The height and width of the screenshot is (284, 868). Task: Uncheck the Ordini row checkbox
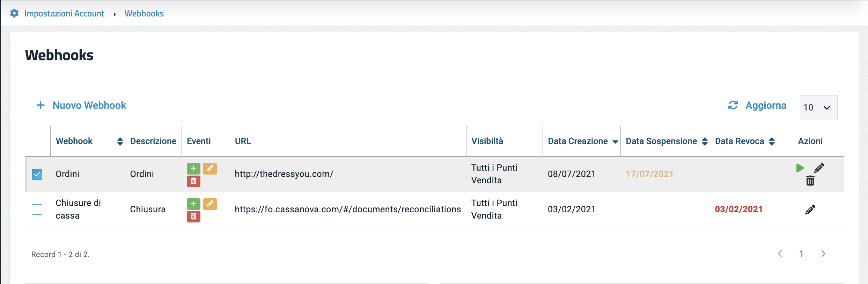[x=37, y=174]
